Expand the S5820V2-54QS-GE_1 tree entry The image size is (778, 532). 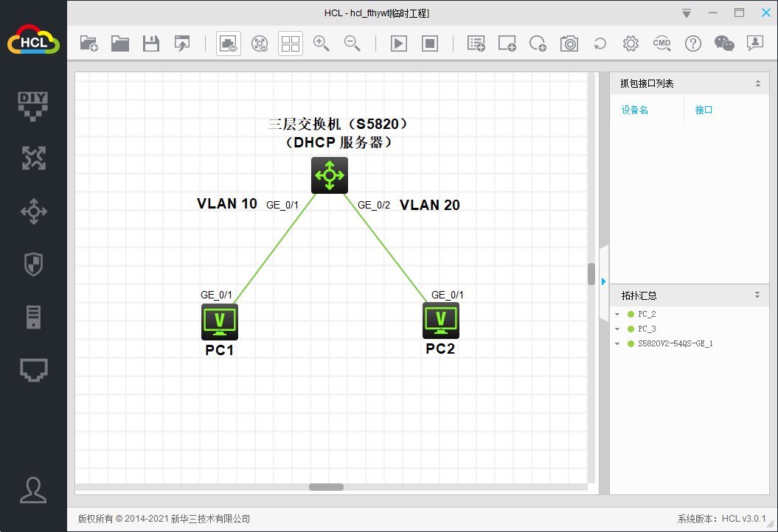point(617,343)
